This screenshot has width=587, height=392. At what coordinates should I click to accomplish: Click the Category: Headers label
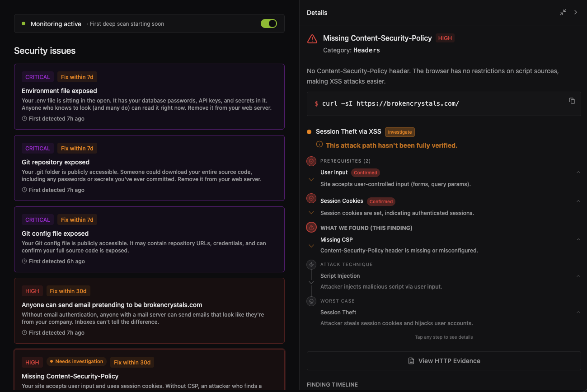(352, 50)
